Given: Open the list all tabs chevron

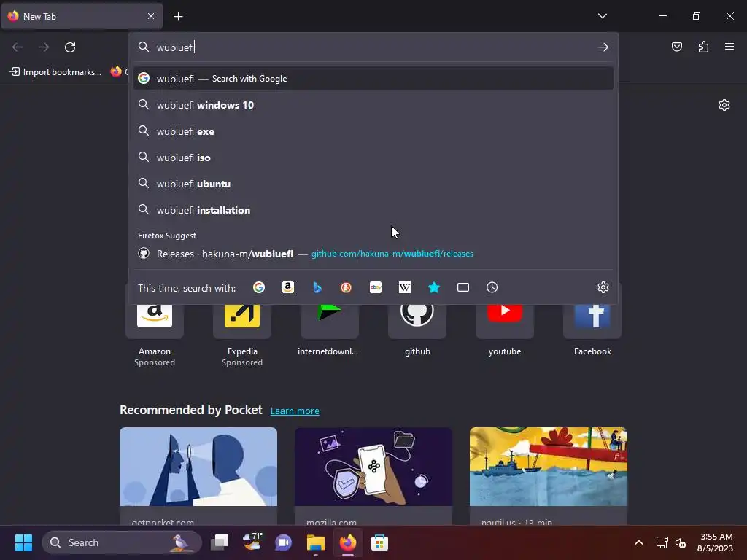Looking at the screenshot, I should coord(602,16).
